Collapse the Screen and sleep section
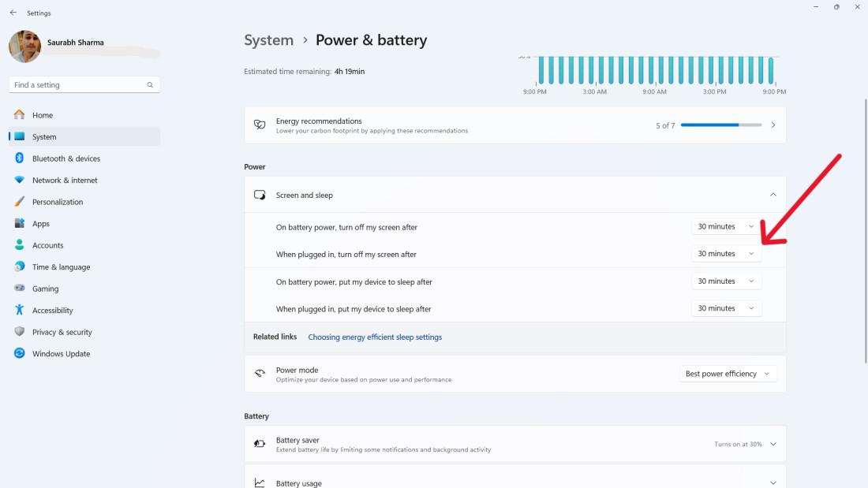 click(773, 195)
